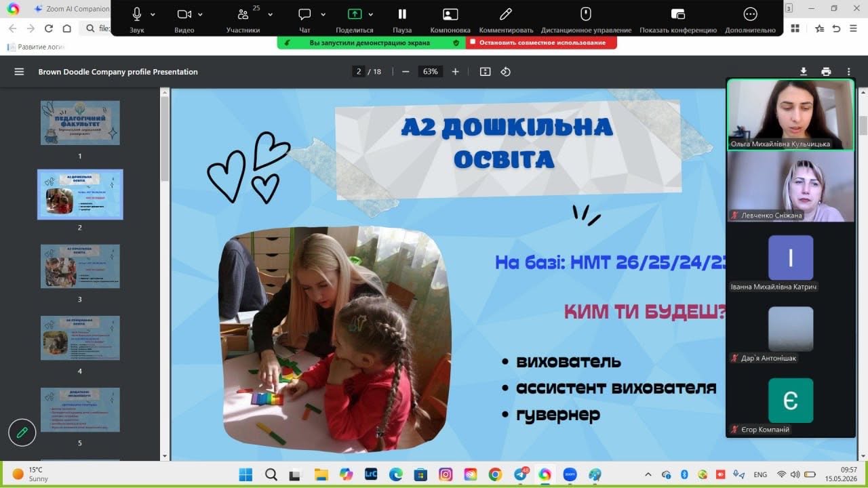This screenshot has width=868, height=488.
Task: Reload the browser page
Action: pos(48,28)
